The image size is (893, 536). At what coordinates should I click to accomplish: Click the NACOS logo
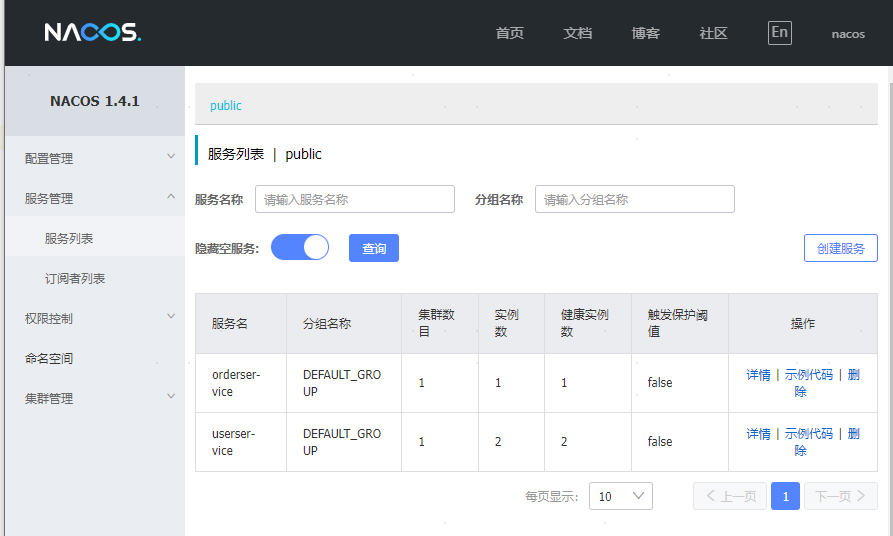[93, 33]
